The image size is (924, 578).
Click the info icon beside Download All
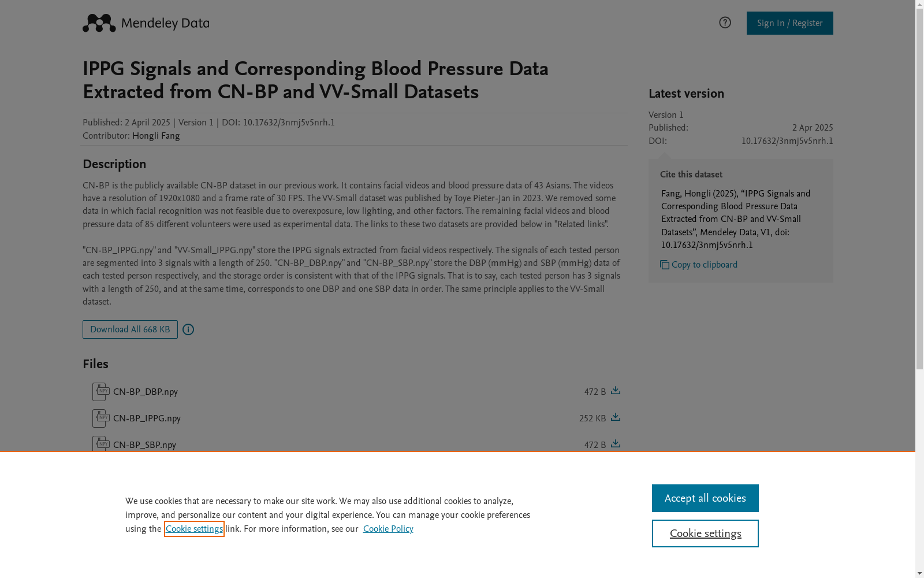[188, 329]
